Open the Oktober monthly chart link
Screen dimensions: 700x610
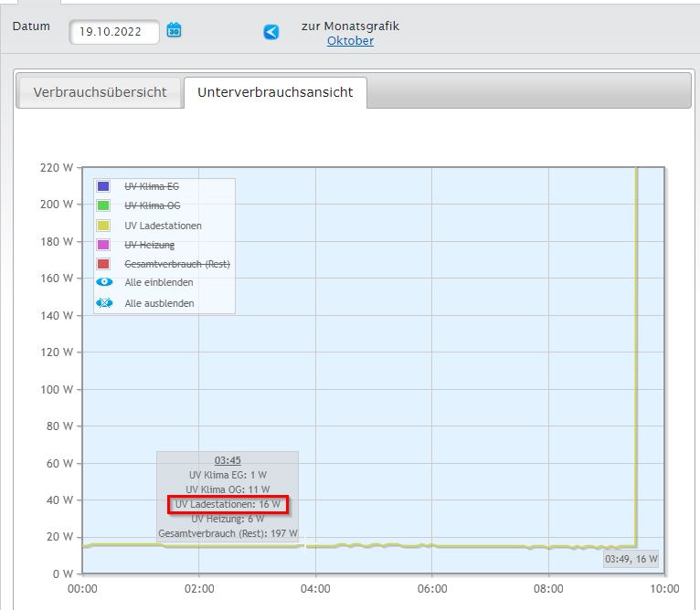[350, 41]
